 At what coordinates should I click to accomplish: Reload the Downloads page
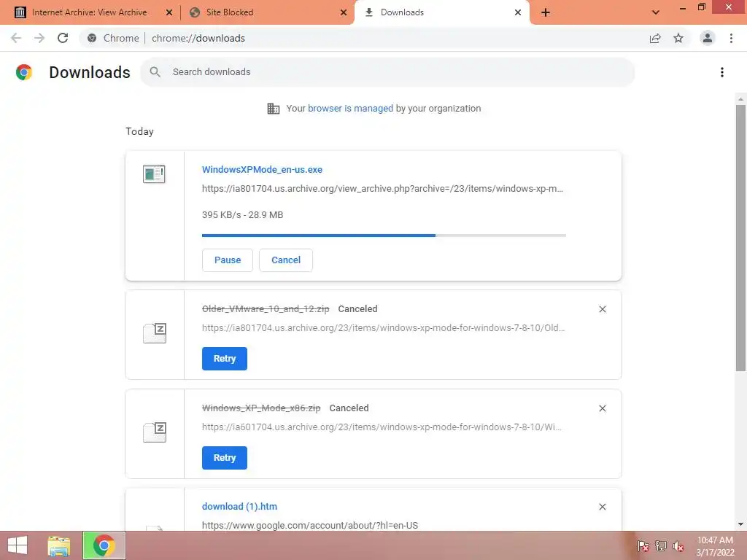point(63,38)
